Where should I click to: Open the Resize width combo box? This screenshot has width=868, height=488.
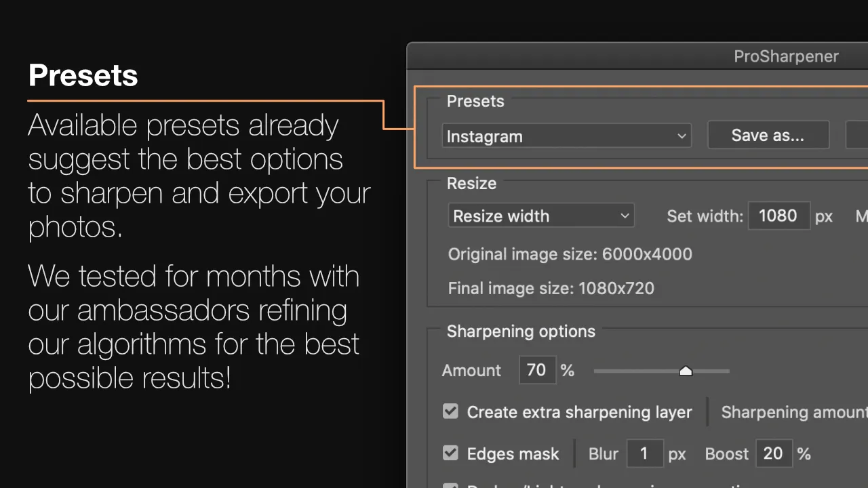click(x=541, y=216)
